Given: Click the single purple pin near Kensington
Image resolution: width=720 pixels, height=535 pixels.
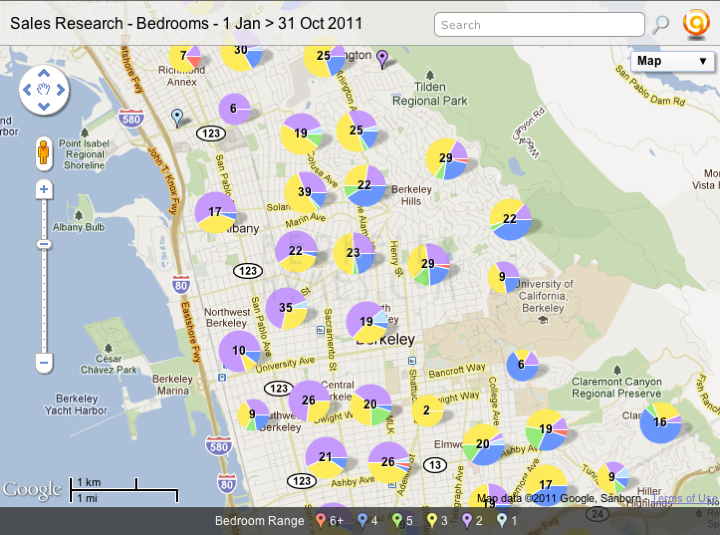Looking at the screenshot, I should point(382,59).
